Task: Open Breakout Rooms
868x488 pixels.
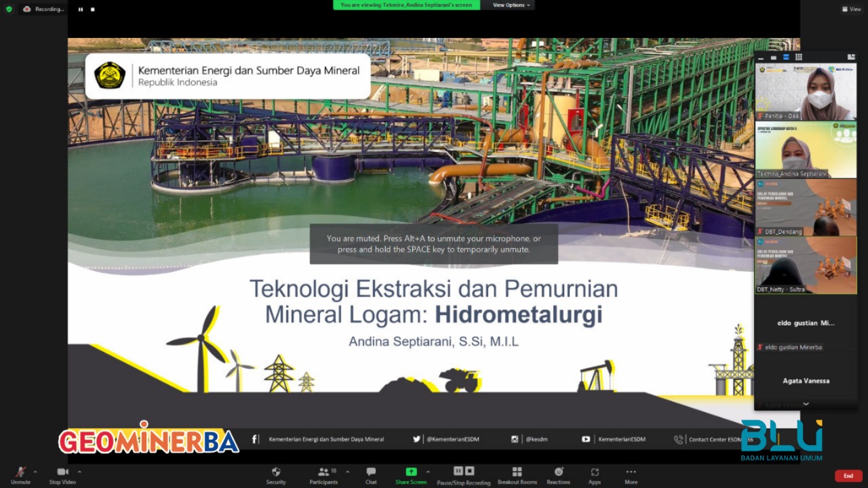Action: click(x=517, y=472)
